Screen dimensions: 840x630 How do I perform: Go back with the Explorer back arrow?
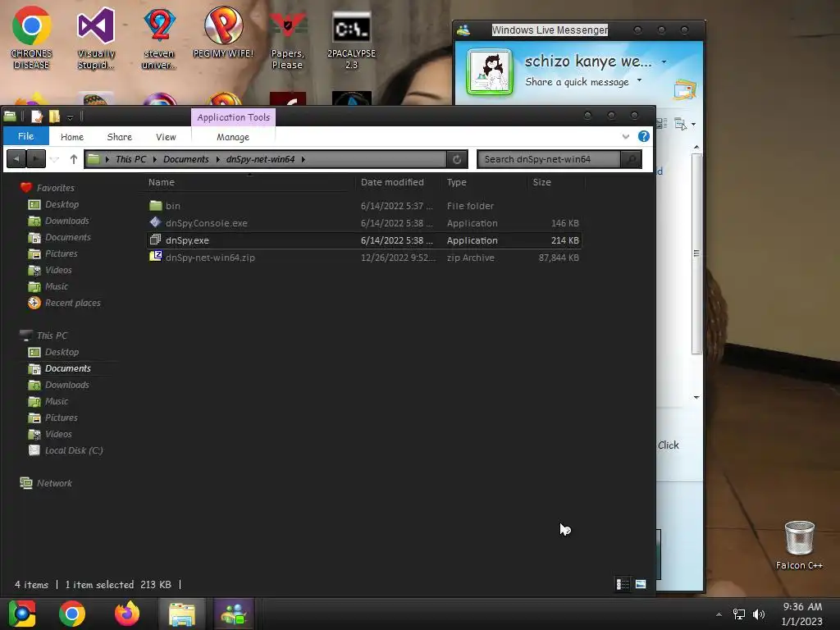(x=16, y=159)
